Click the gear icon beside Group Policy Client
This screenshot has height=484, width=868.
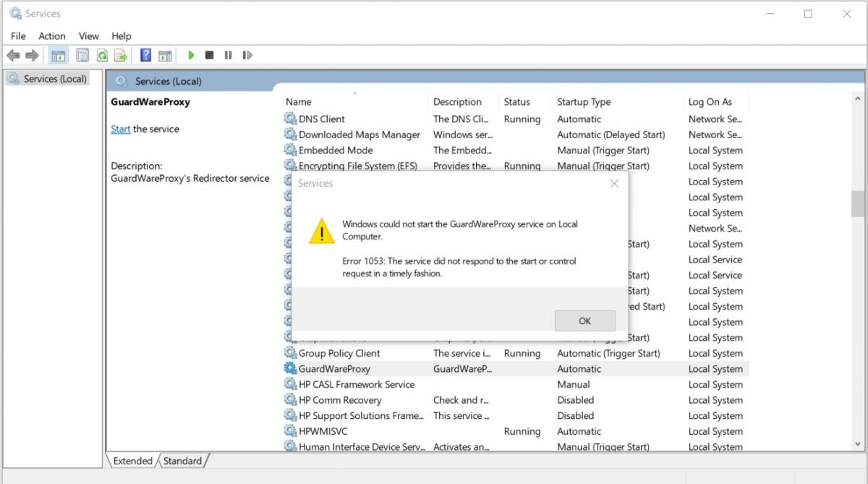pyautogui.click(x=291, y=353)
